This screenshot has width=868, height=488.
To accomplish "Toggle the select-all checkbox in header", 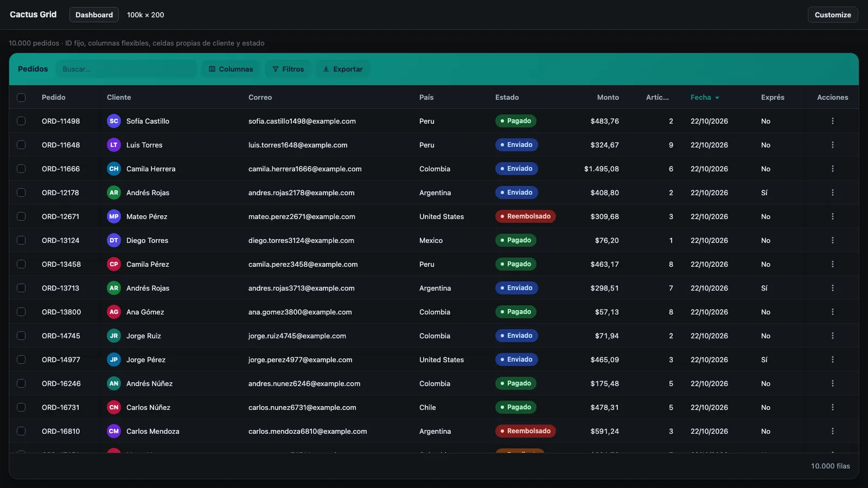I will pos(21,98).
